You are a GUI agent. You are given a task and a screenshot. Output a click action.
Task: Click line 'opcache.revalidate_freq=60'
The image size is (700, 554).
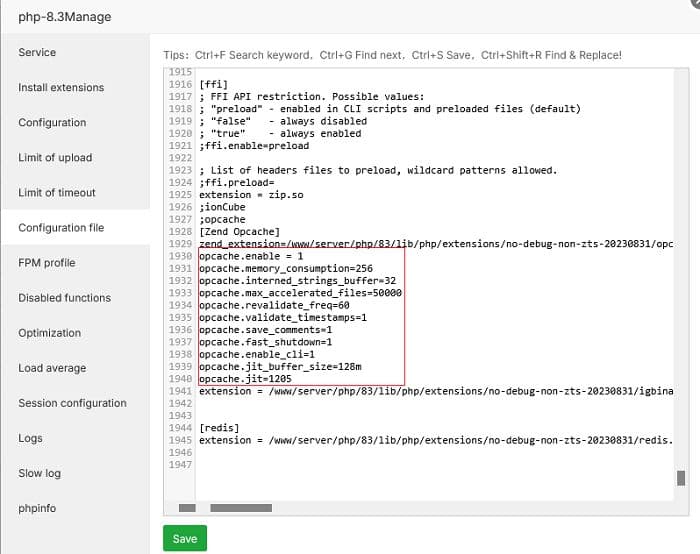(x=274, y=305)
